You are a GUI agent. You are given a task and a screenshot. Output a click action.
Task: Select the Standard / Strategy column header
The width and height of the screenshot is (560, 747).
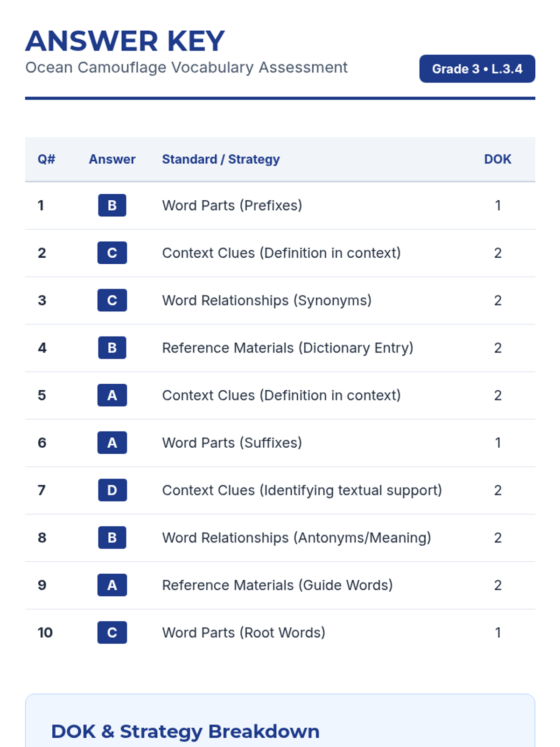pos(221,159)
